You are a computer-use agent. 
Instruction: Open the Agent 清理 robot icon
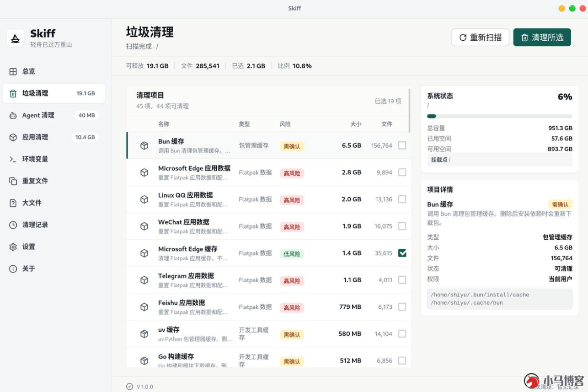click(13, 115)
